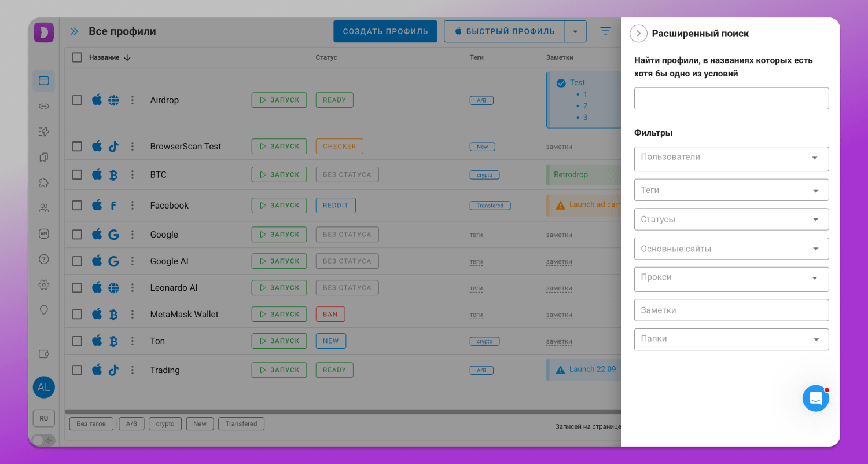Image resolution: width=868 pixels, height=464 pixels.
Task: Open the Прокси filter dropdown
Action: 731,279
